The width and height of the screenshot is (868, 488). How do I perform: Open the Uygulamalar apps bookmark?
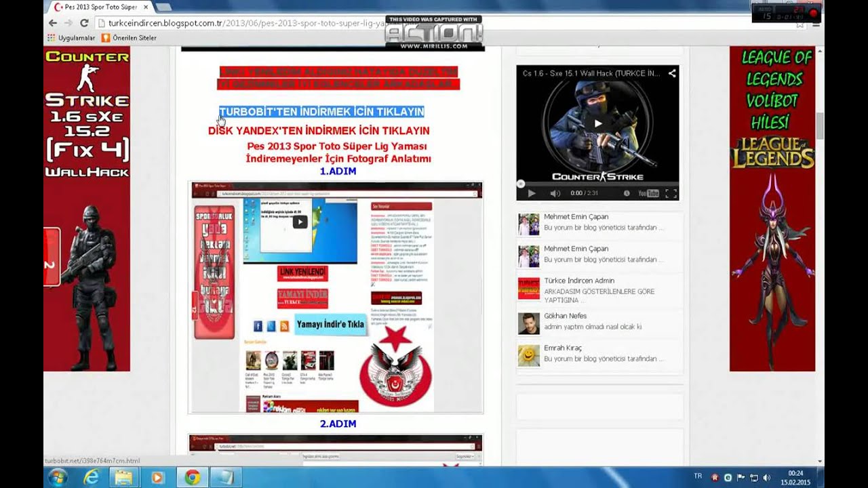tap(71, 38)
